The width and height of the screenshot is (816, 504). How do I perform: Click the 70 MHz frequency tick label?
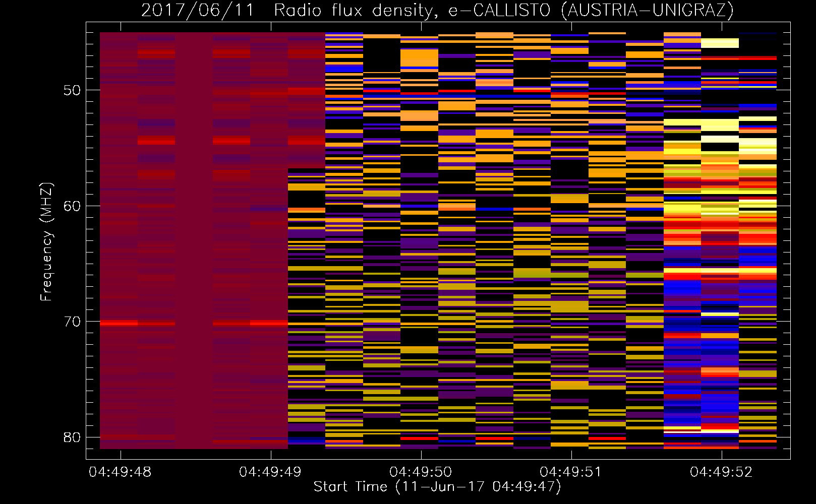tap(72, 322)
